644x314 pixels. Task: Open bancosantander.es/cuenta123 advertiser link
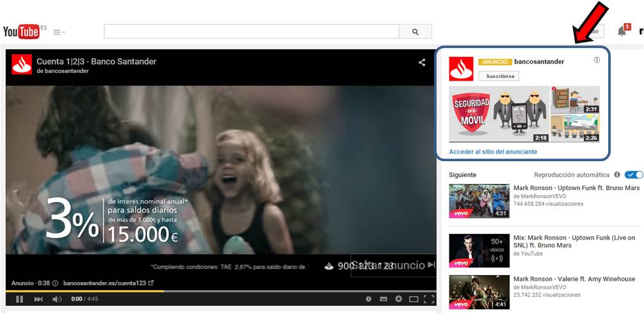point(108,283)
